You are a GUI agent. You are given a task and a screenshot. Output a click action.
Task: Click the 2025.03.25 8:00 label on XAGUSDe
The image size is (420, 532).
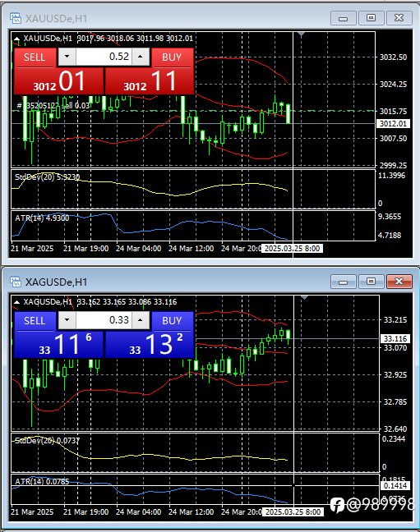point(293,511)
